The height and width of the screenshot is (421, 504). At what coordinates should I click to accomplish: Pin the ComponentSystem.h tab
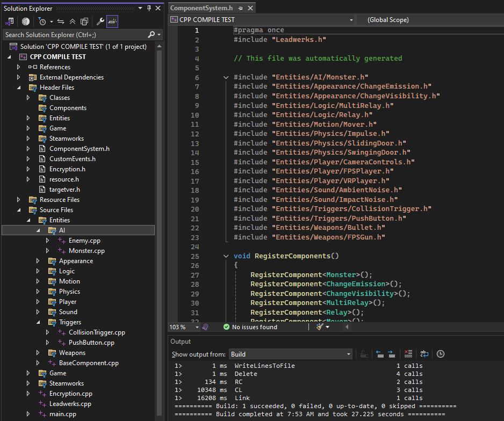pyautogui.click(x=240, y=8)
